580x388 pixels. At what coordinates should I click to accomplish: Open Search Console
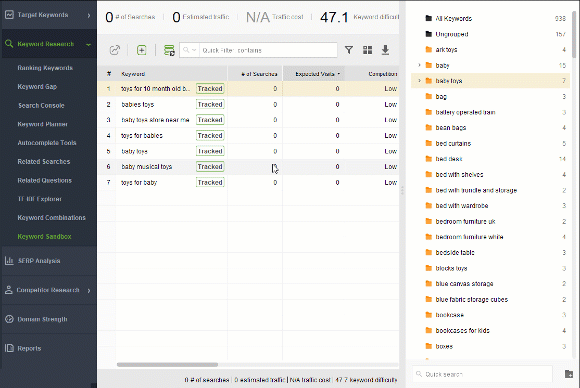pyautogui.click(x=41, y=105)
